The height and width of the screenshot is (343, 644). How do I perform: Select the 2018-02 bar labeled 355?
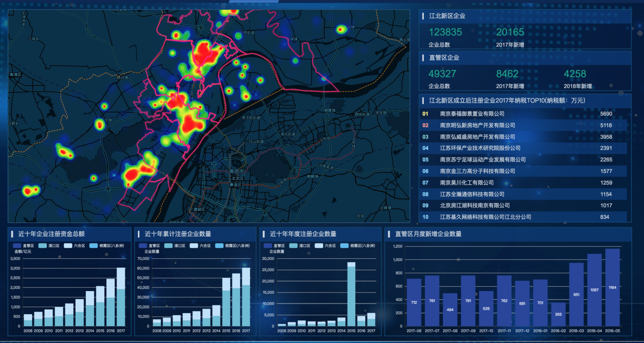(558, 314)
